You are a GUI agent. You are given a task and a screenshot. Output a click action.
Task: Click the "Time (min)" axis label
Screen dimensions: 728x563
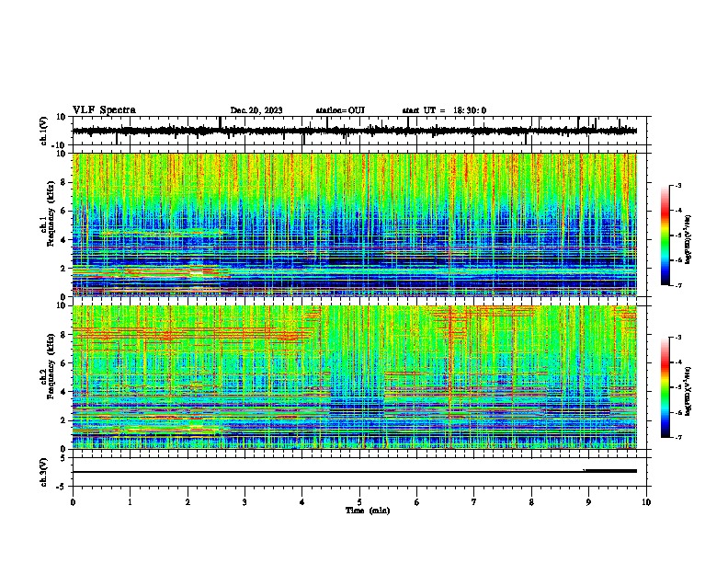point(368,511)
